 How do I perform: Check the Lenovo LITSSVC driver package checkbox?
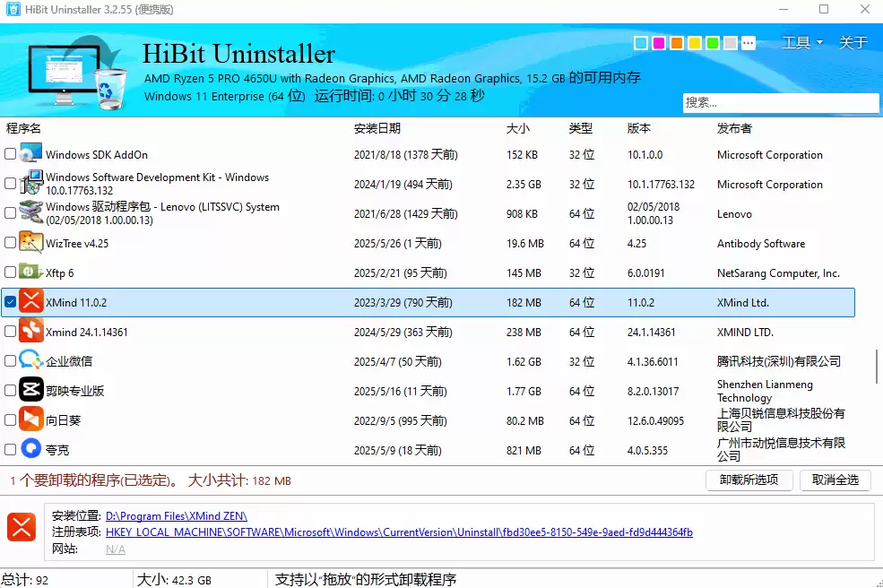coord(10,213)
